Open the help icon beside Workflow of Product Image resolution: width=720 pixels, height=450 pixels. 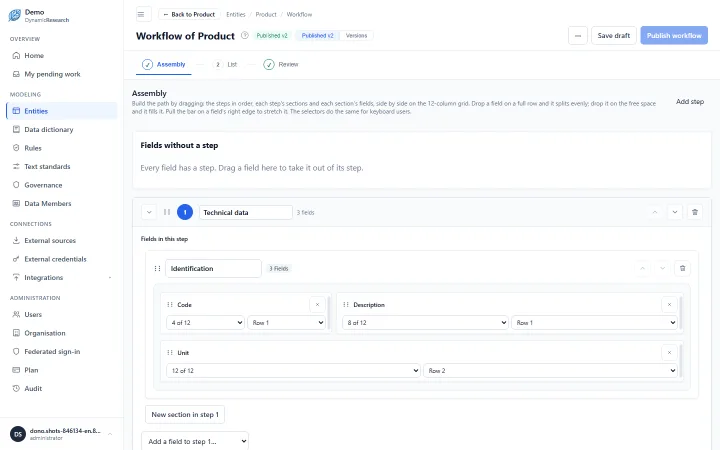click(x=245, y=35)
